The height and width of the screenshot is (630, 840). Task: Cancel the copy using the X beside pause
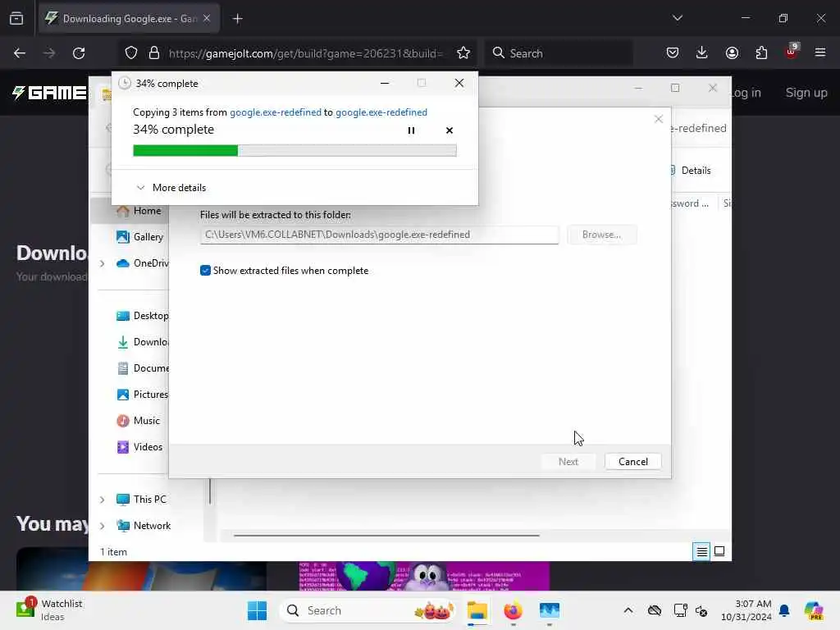(450, 130)
